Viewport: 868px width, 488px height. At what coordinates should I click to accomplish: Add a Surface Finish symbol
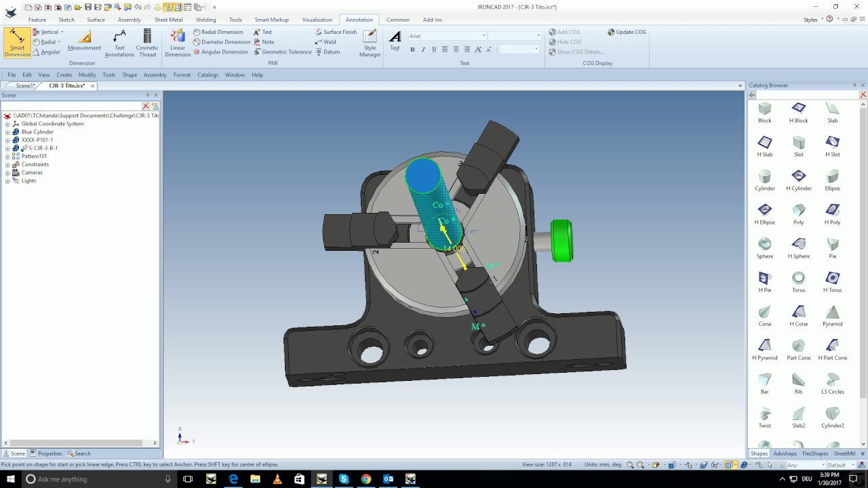336,32
